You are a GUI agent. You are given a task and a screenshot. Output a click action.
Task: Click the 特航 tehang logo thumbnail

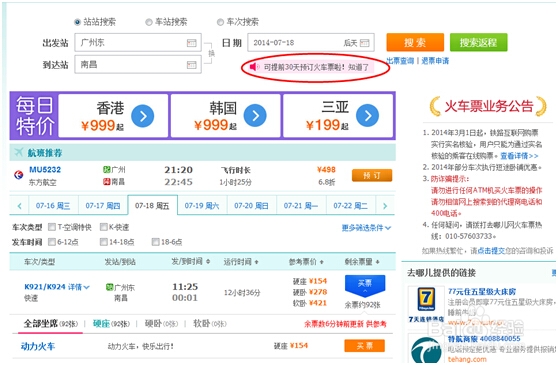pyautogui.click(x=426, y=349)
